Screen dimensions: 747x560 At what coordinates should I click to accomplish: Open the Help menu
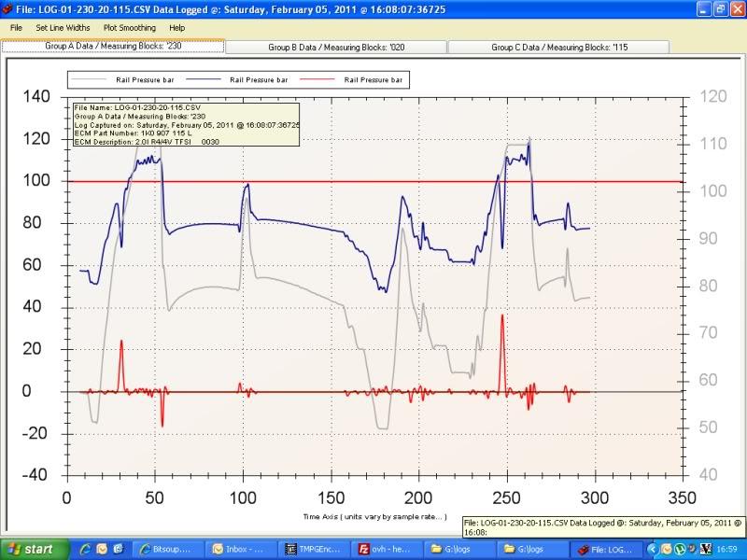pos(177,28)
